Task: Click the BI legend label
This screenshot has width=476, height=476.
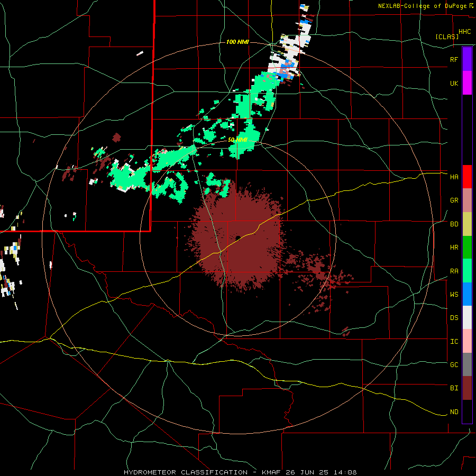Action: (x=454, y=388)
